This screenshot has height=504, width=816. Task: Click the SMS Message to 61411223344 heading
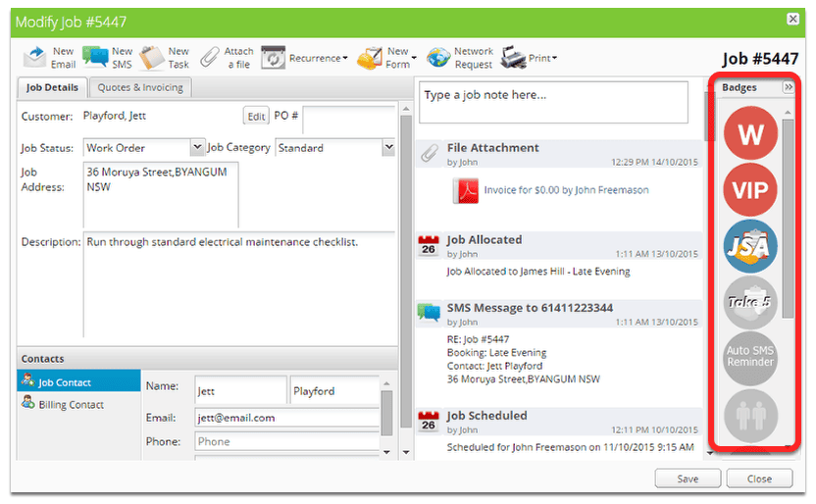(x=530, y=308)
